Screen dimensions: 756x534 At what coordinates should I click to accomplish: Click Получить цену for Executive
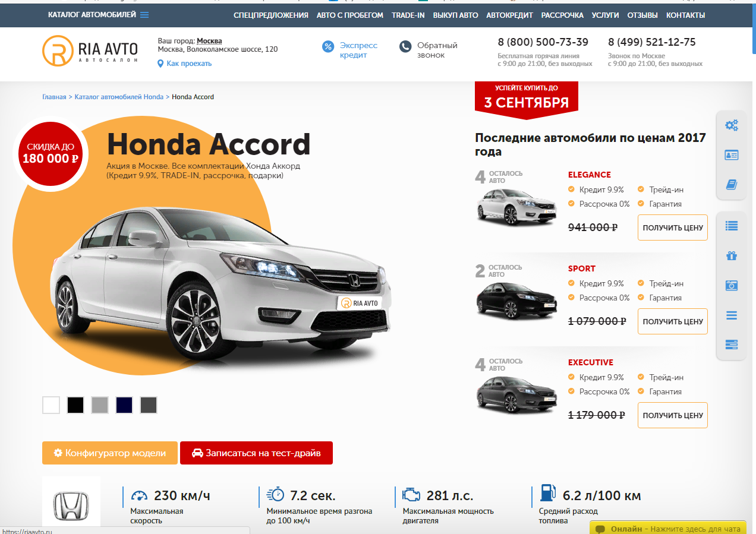(673, 415)
